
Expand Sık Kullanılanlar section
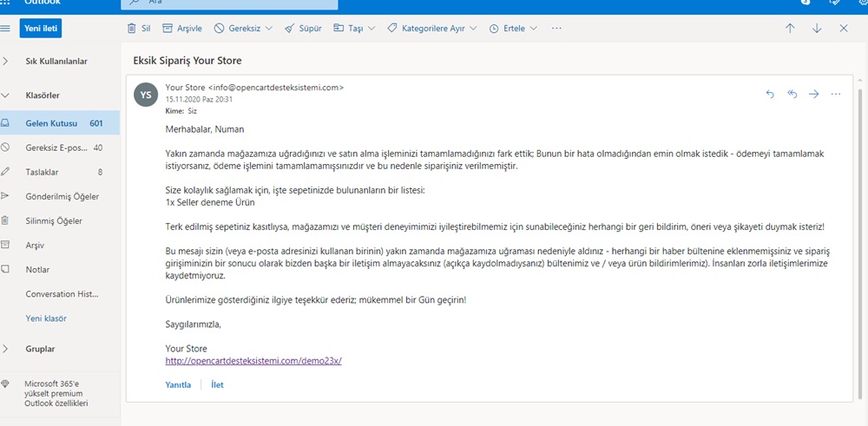click(x=5, y=62)
